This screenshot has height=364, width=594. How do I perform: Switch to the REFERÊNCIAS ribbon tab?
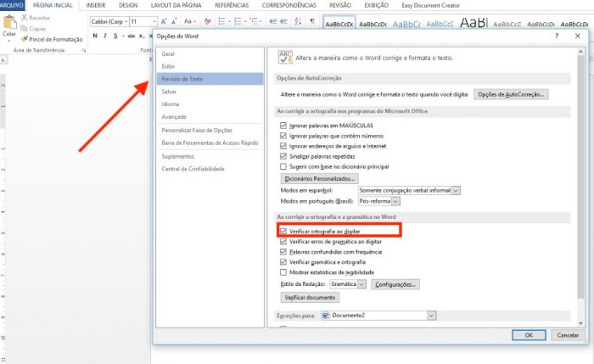point(232,5)
